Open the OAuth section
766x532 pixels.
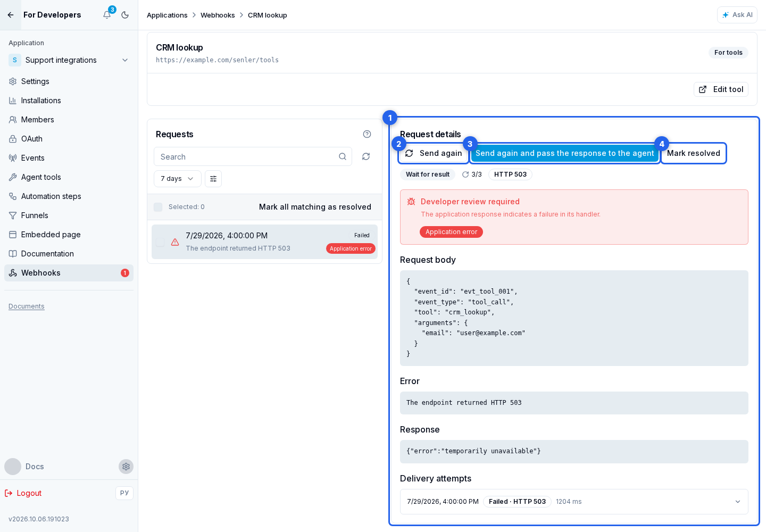coord(69,139)
